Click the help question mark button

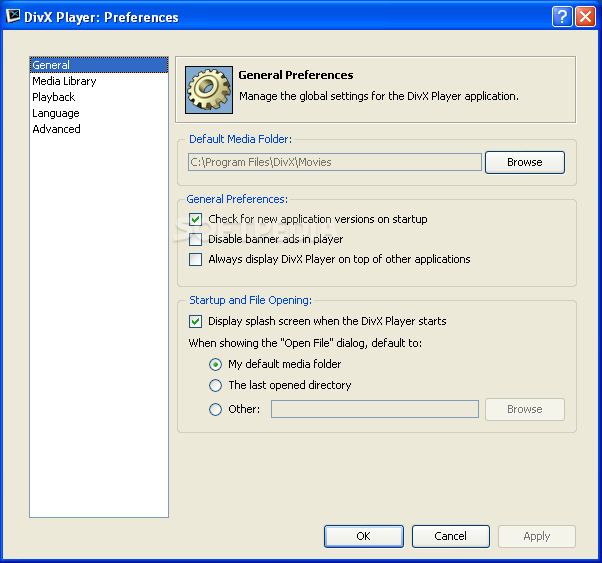(x=562, y=17)
